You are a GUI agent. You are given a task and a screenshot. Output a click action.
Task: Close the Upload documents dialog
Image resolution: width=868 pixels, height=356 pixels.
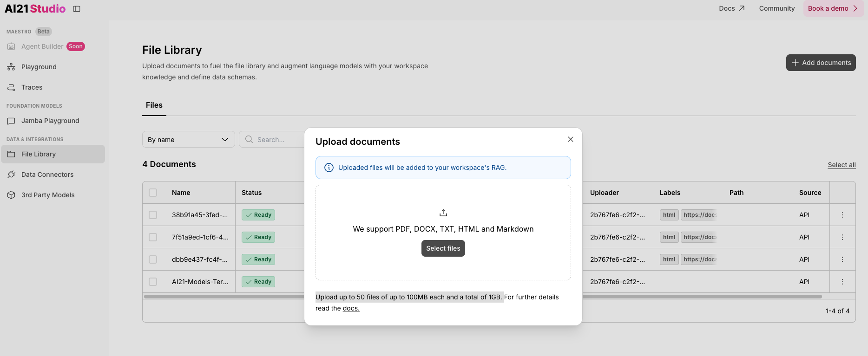[571, 139]
